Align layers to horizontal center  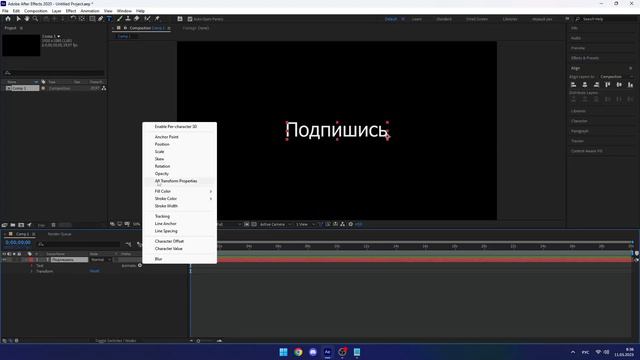(x=585, y=84)
